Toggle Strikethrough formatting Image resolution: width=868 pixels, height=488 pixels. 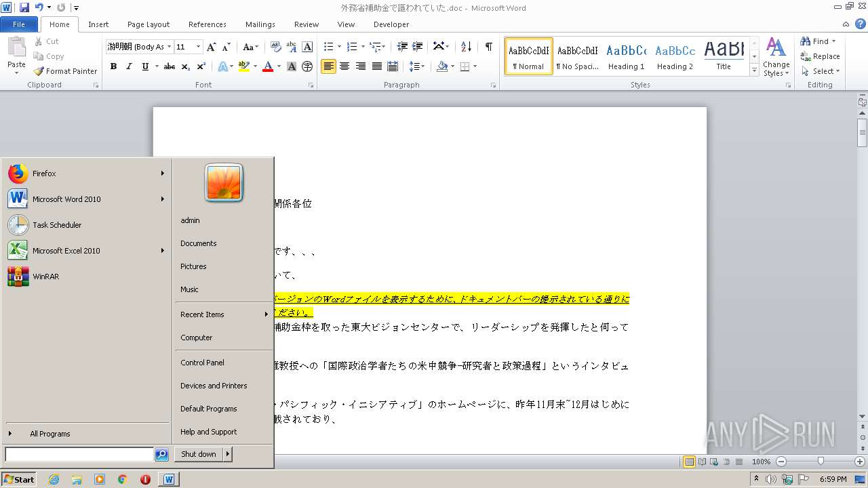[170, 66]
